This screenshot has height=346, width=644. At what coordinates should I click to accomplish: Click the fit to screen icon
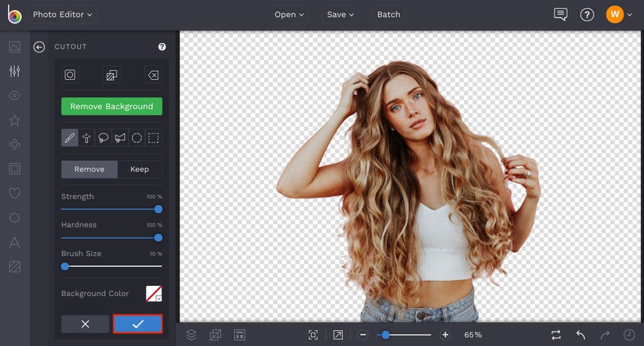click(313, 335)
